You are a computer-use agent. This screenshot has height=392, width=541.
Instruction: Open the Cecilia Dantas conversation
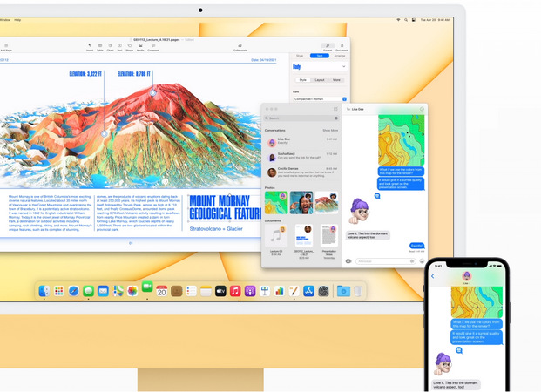302,172
